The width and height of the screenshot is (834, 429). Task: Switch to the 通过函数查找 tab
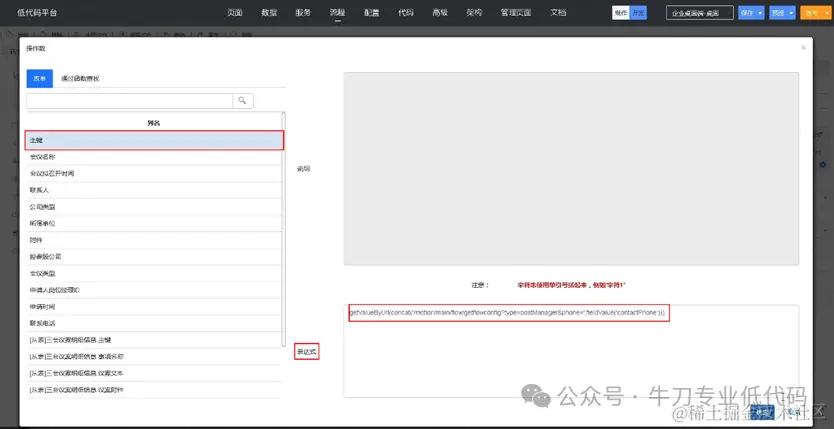[x=80, y=78]
